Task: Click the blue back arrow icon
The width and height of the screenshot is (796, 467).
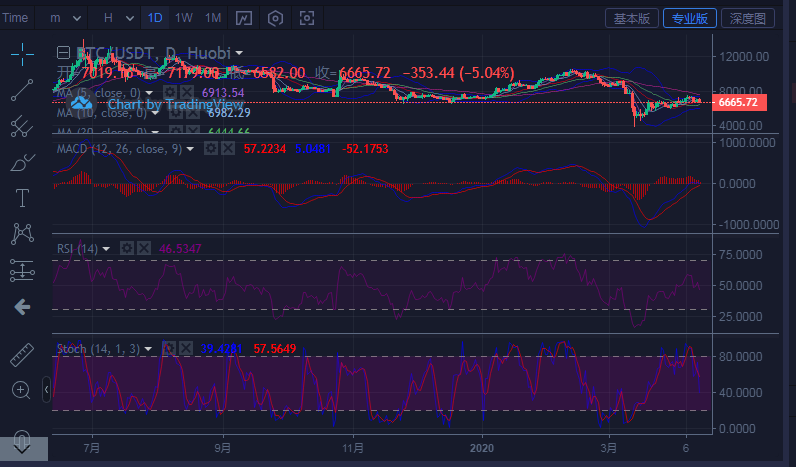Action: 22,307
